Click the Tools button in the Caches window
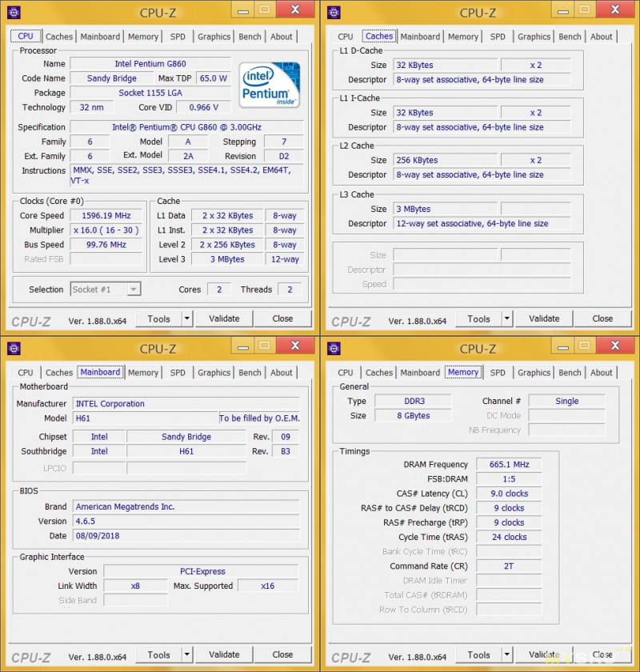This screenshot has width=640, height=672. [x=479, y=319]
